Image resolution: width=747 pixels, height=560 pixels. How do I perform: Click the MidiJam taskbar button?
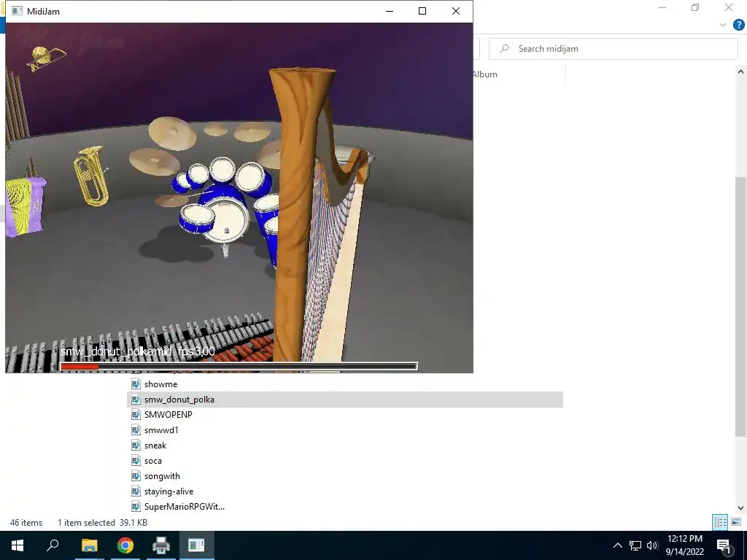[196, 545]
